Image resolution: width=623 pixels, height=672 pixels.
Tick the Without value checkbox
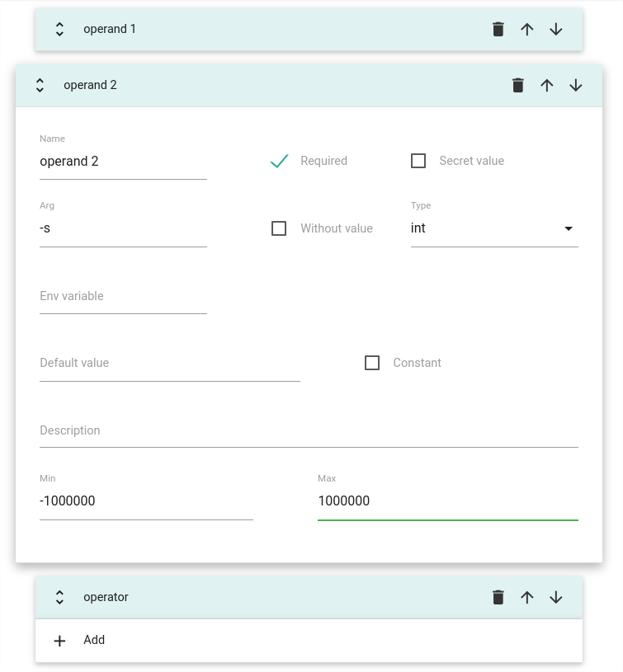coord(280,228)
